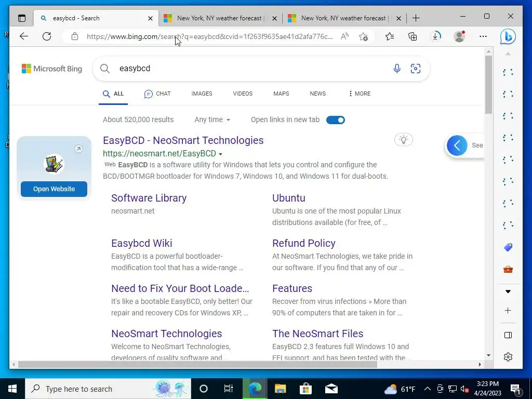Open Settings and more ellipsis
This screenshot has width=532, height=399.
click(483, 36)
